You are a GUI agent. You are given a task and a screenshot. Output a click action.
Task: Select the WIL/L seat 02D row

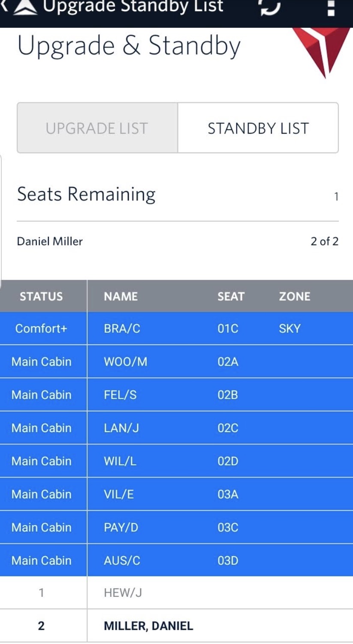pos(176,461)
